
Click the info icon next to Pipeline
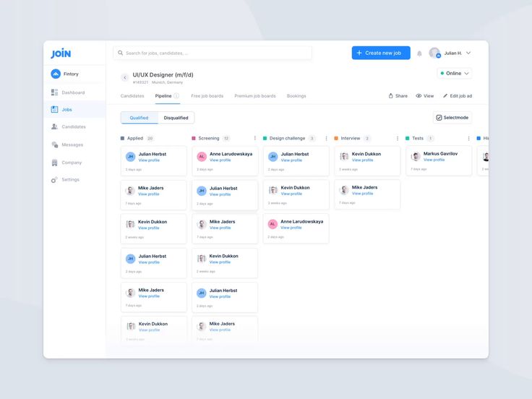click(x=176, y=95)
